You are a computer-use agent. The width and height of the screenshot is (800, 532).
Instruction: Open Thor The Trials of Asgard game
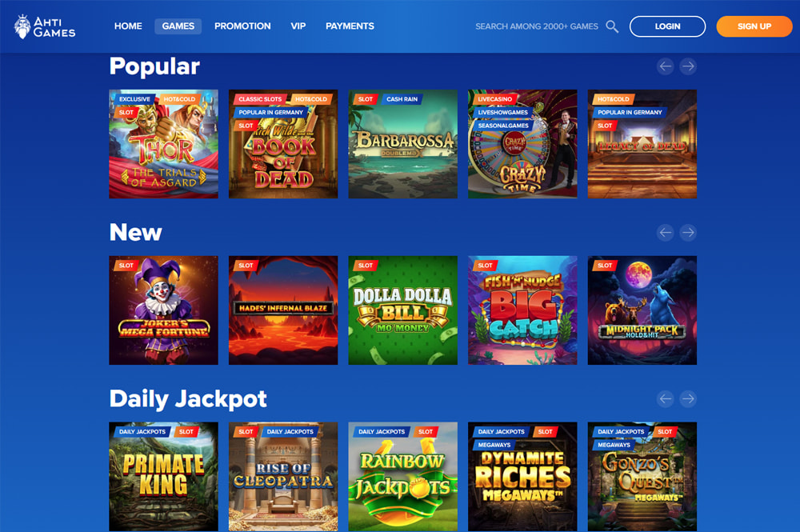tap(163, 144)
